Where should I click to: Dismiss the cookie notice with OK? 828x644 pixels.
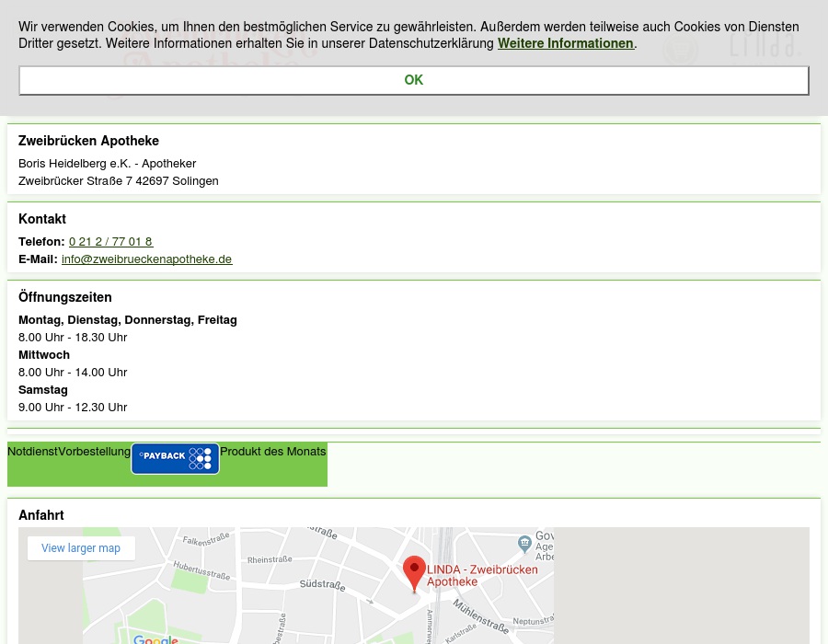tap(413, 80)
